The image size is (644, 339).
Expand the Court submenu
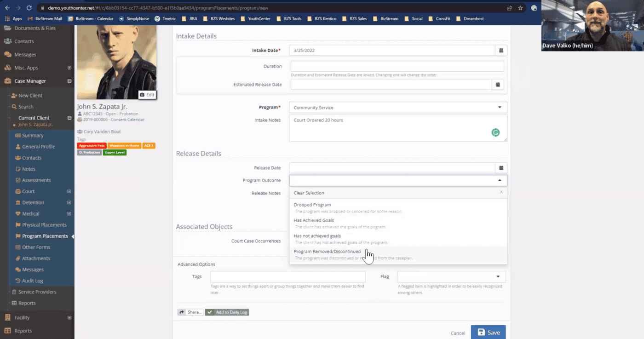69,191
